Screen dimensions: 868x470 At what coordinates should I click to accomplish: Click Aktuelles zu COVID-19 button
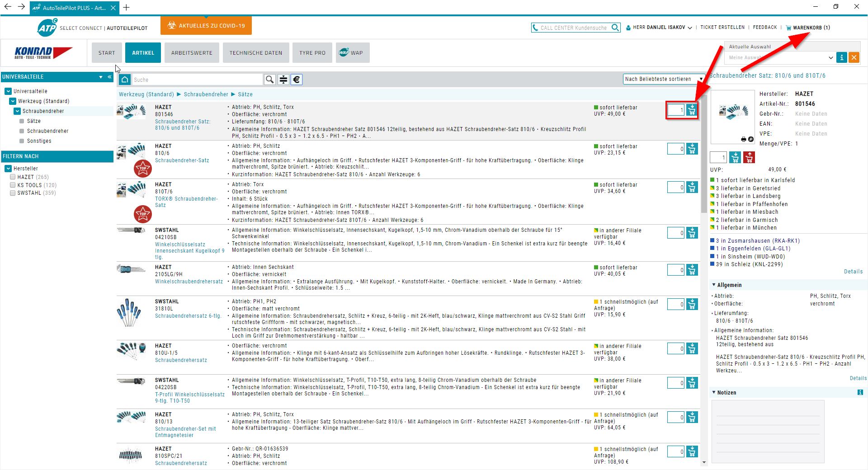pyautogui.click(x=206, y=26)
